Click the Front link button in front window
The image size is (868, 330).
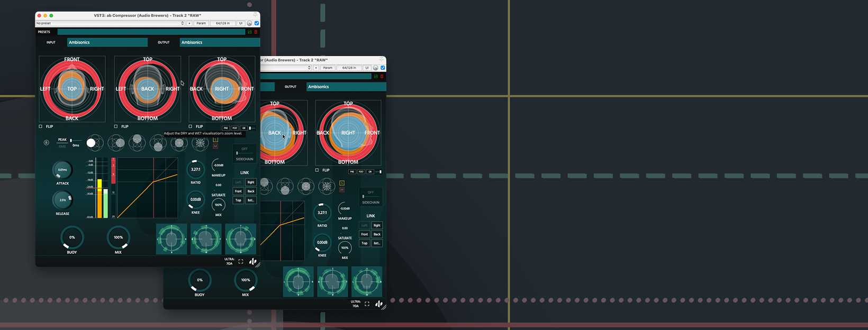pyautogui.click(x=238, y=191)
